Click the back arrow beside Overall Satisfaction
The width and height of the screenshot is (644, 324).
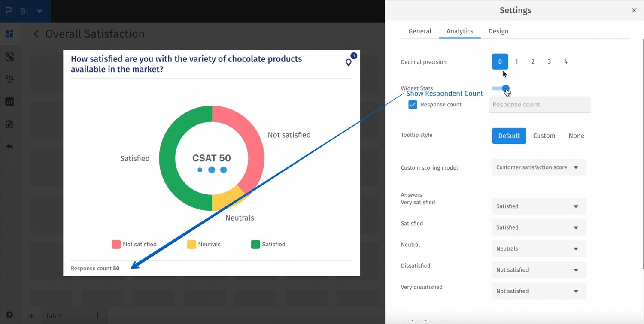36,34
